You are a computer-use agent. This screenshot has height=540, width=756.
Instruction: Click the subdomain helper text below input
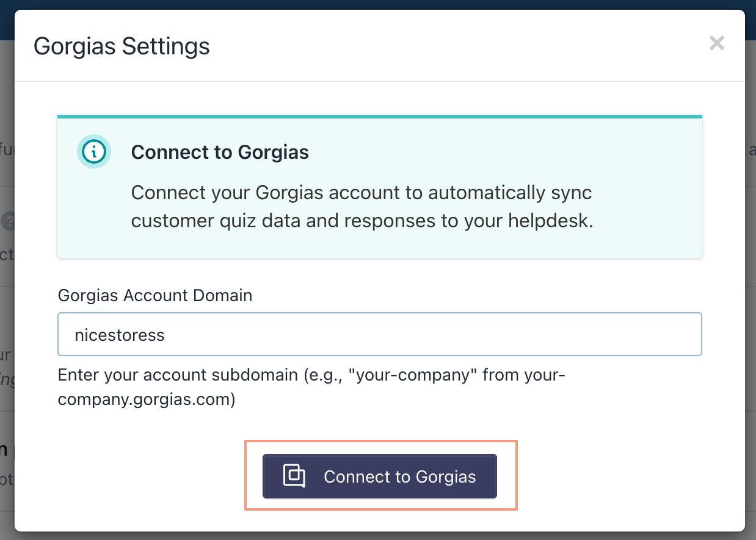coord(311,375)
